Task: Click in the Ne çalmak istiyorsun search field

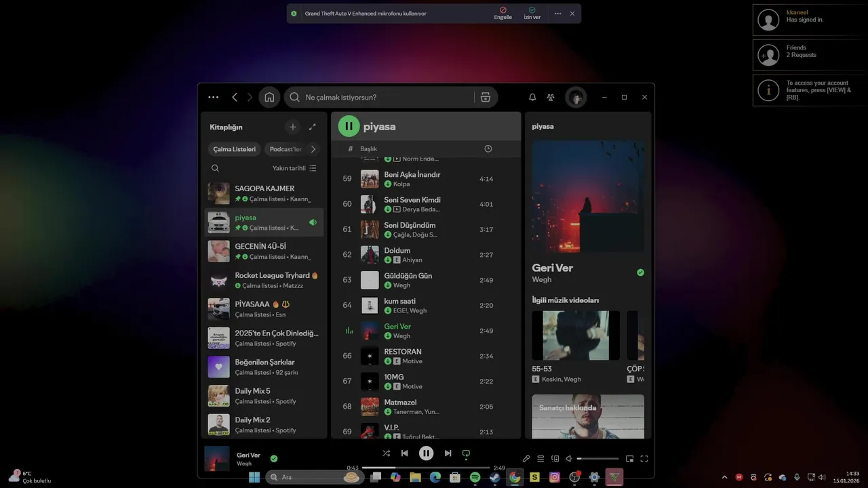Action: 388,97
